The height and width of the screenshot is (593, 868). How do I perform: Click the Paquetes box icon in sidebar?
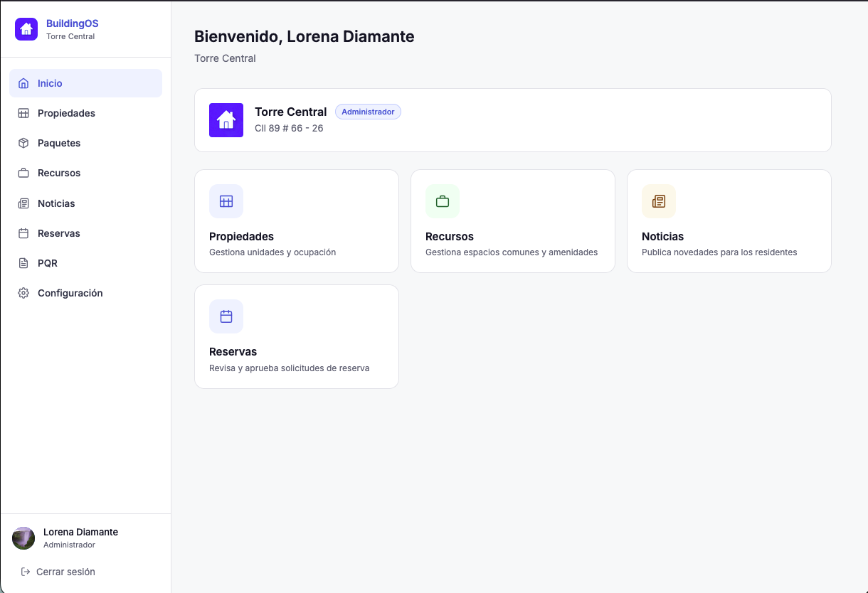[x=23, y=143]
